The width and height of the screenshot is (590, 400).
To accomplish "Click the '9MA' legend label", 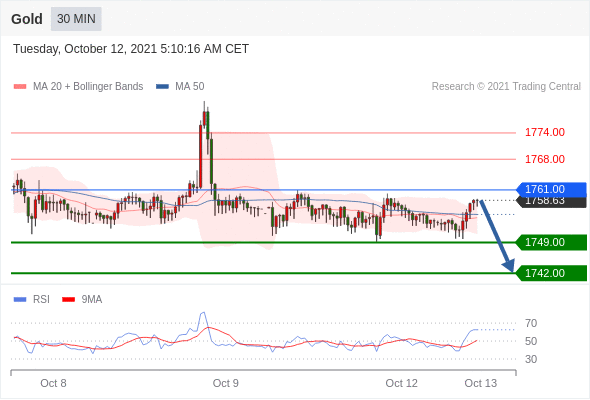I will 92,300.
